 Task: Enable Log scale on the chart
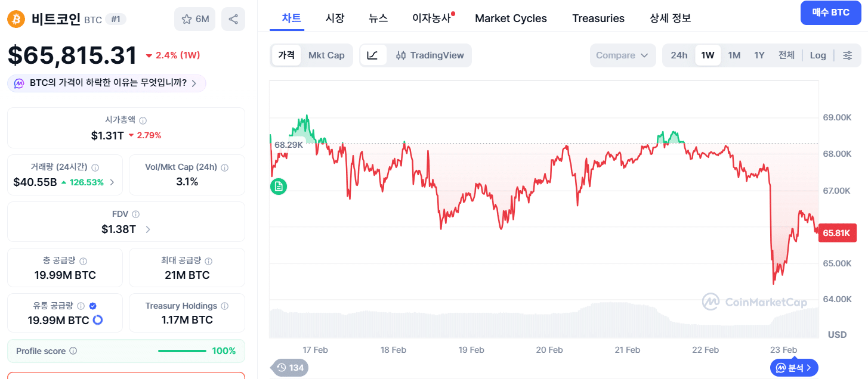818,55
